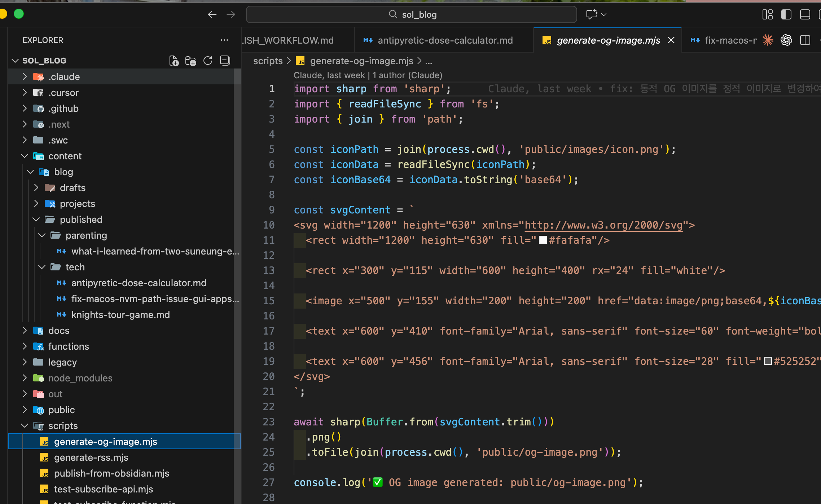Click the sol_blog search bar
Viewport: 821px width, 504px height.
tap(411, 14)
